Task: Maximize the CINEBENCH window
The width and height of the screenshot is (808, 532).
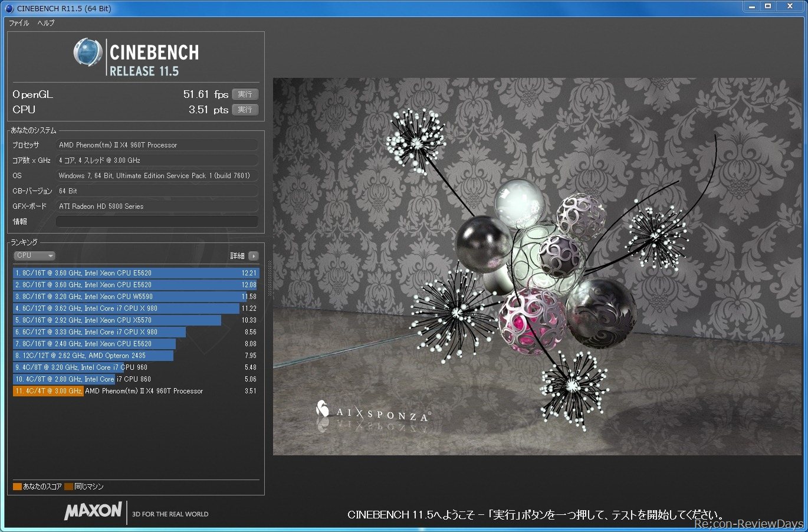Action: pos(768,6)
